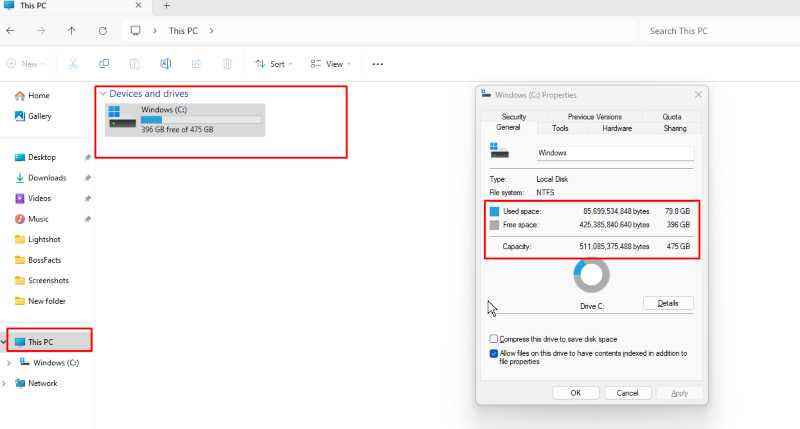Switch to the Security tab
Viewport: 800px width, 429px height.
513,116
